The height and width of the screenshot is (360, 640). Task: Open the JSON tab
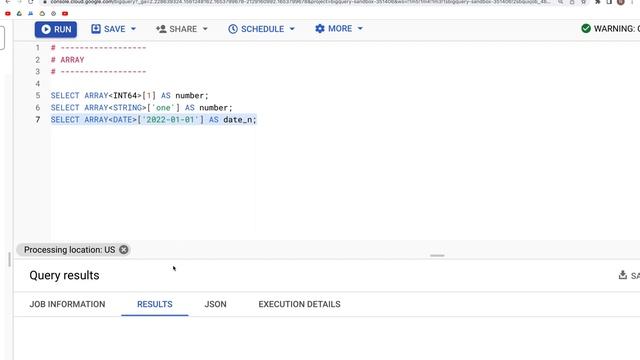click(216, 304)
